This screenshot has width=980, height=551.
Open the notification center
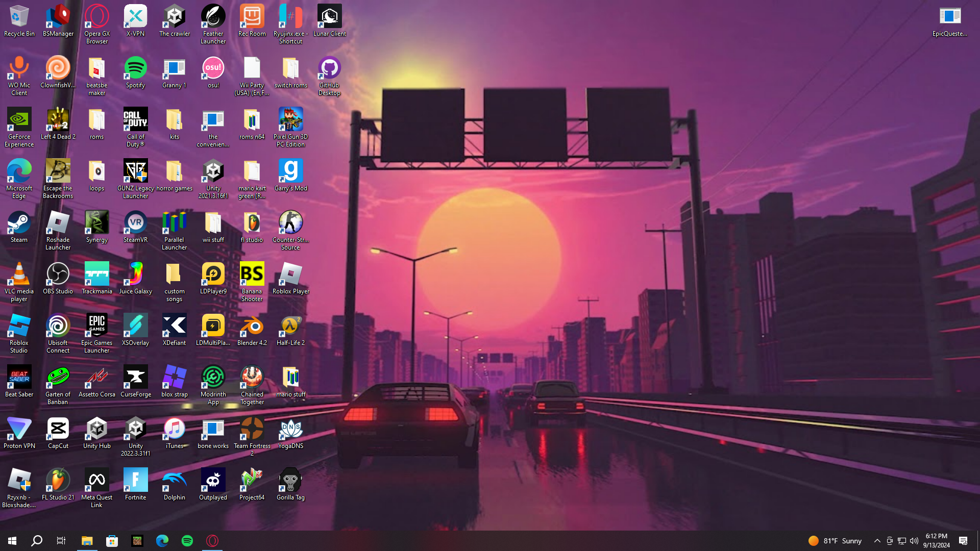tap(964, 541)
